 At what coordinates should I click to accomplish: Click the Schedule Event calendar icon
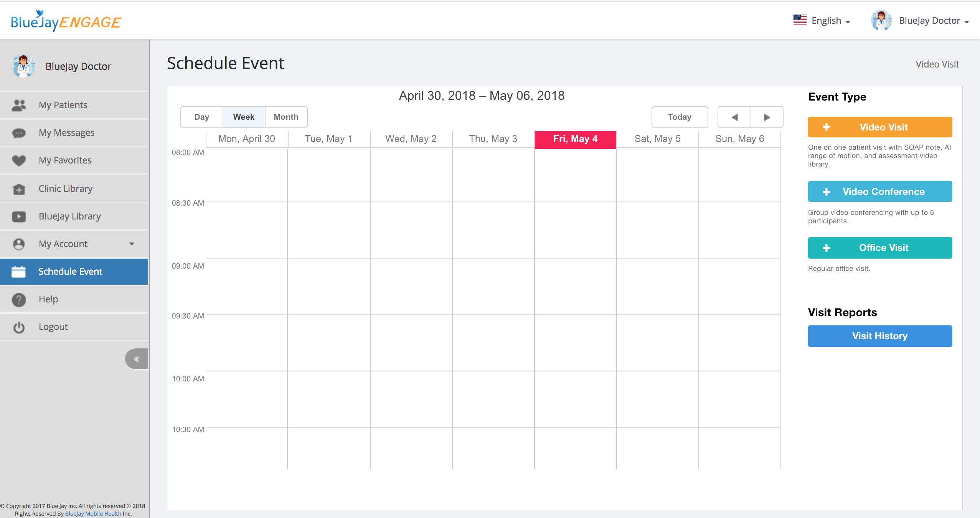(x=18, y=272)
